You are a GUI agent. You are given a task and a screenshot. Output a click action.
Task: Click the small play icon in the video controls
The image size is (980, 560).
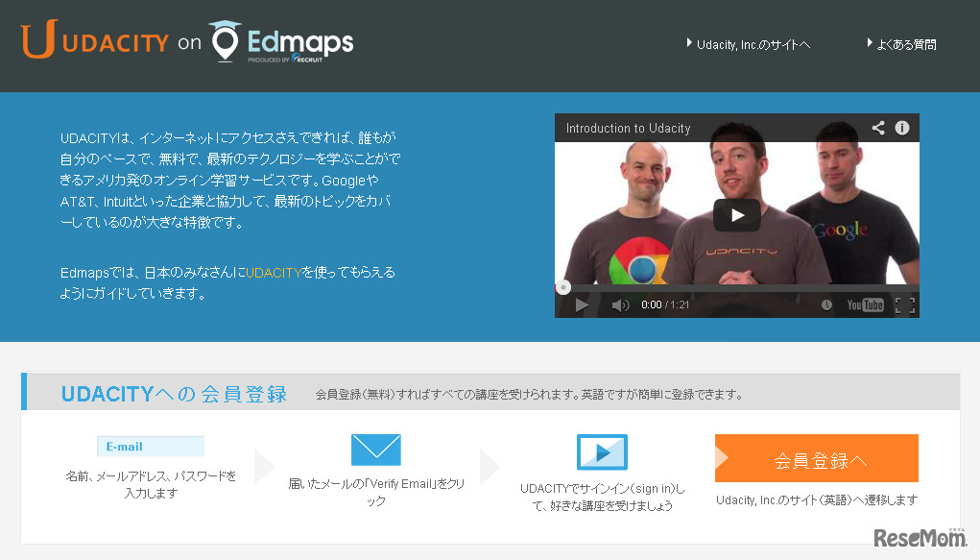582,304
